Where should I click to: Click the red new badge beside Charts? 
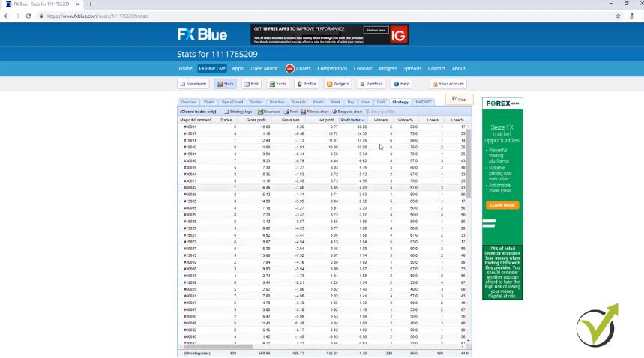(x=290, y=68)
